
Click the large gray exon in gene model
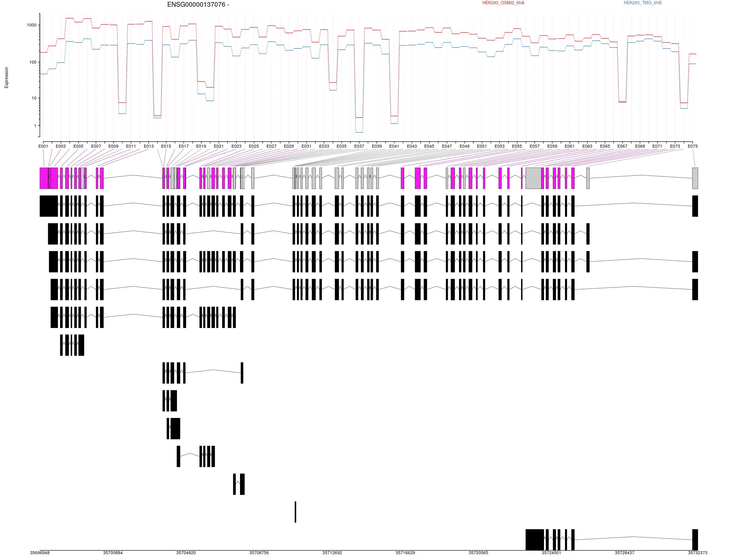click(533, 178)
